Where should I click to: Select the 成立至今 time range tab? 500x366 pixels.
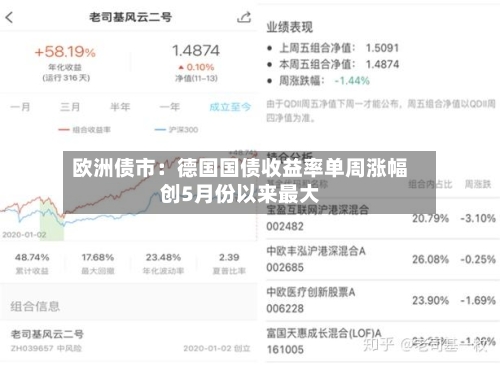pos(230,107)
